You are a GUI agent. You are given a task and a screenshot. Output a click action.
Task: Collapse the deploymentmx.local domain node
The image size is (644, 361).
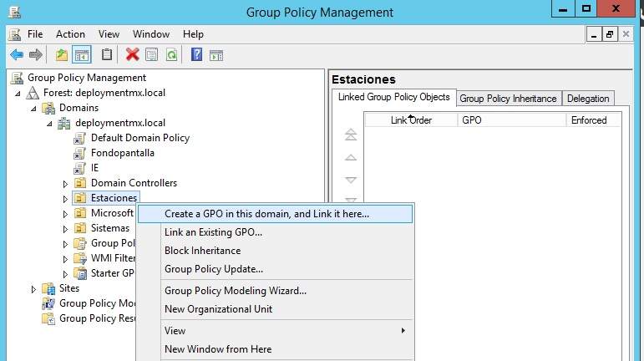(50, 123)
